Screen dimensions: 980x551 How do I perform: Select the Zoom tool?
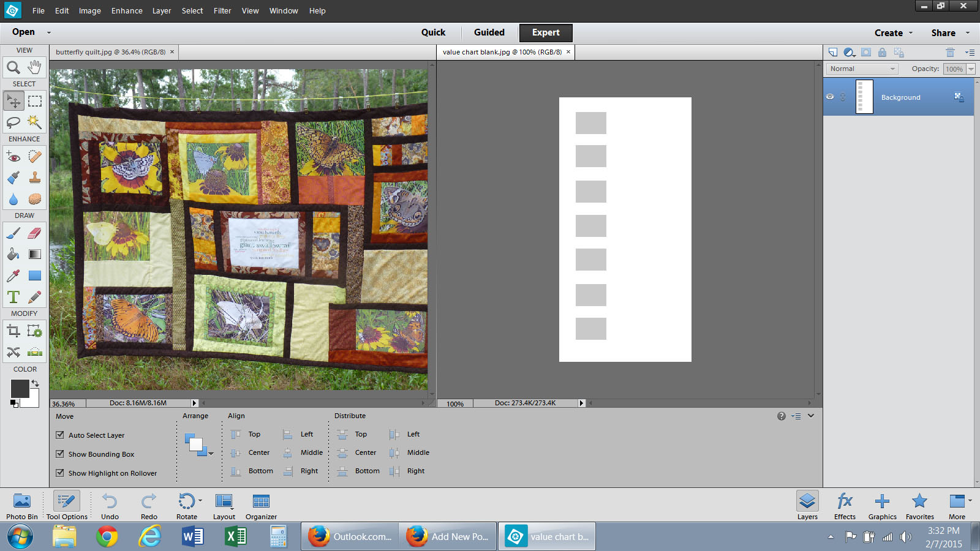[x=13, y=67]
